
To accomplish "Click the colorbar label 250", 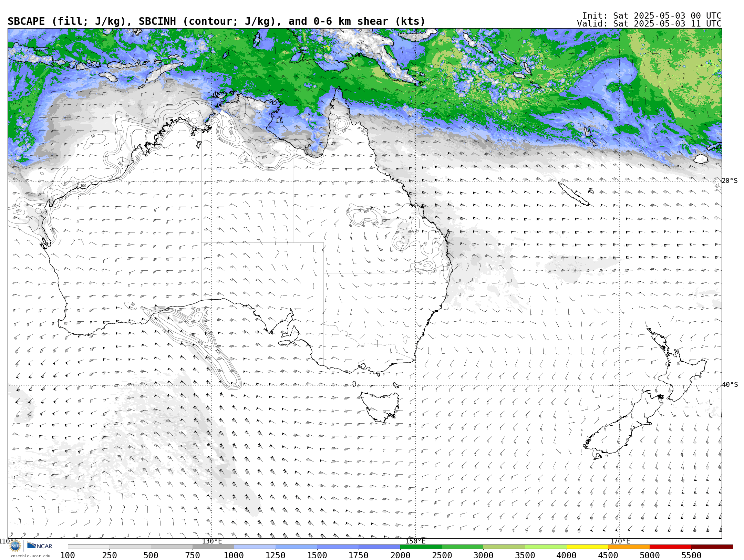I will [x=109, y=555].
